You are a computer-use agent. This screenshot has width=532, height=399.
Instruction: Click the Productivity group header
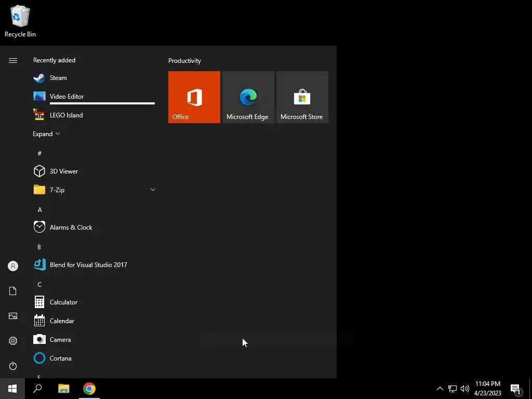pos(184,61)
